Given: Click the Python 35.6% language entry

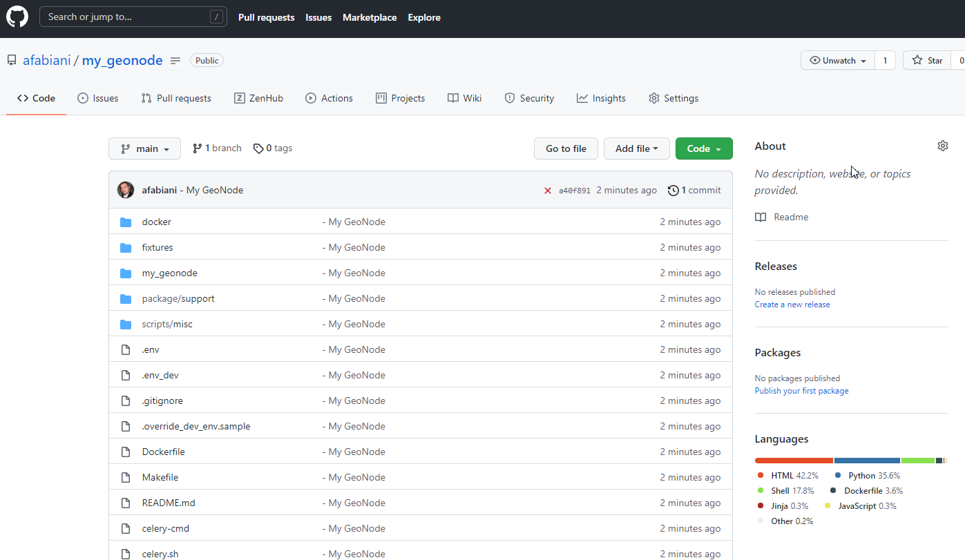Looking at the screenshot, I should [868, 475].
